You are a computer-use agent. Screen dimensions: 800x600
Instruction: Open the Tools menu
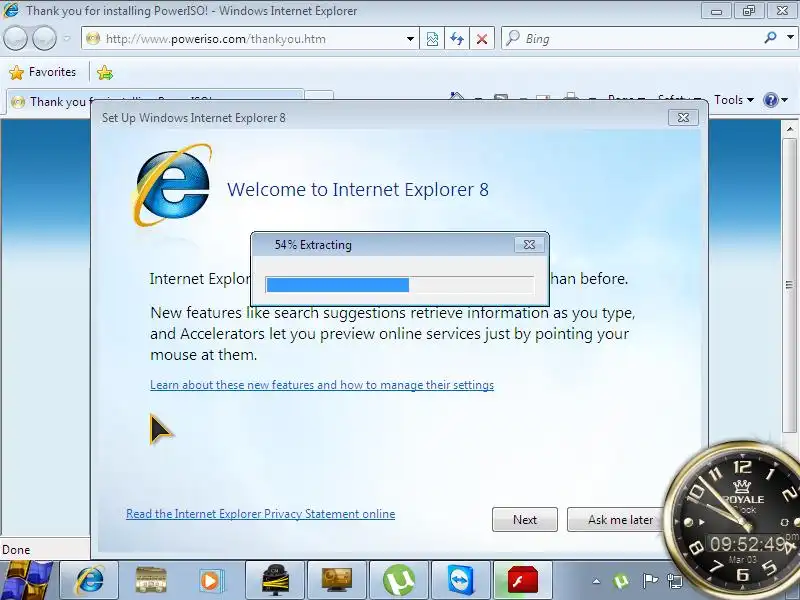(x=734, y=100)
